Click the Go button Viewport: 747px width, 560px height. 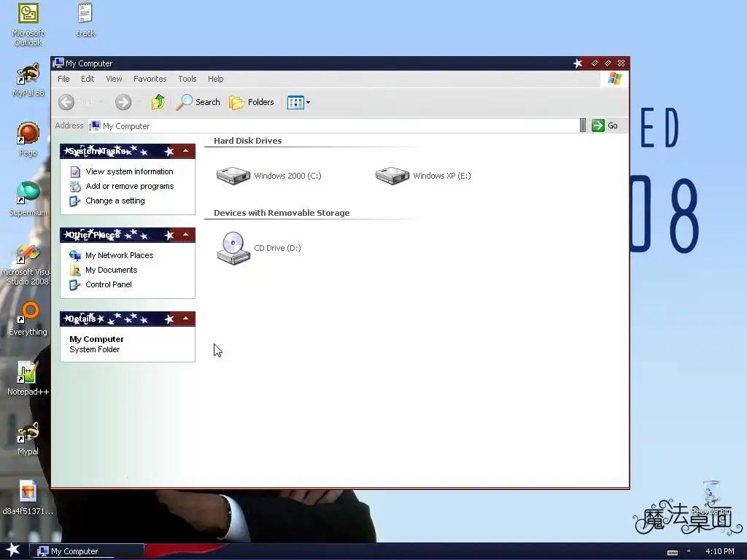click(605, 125)
